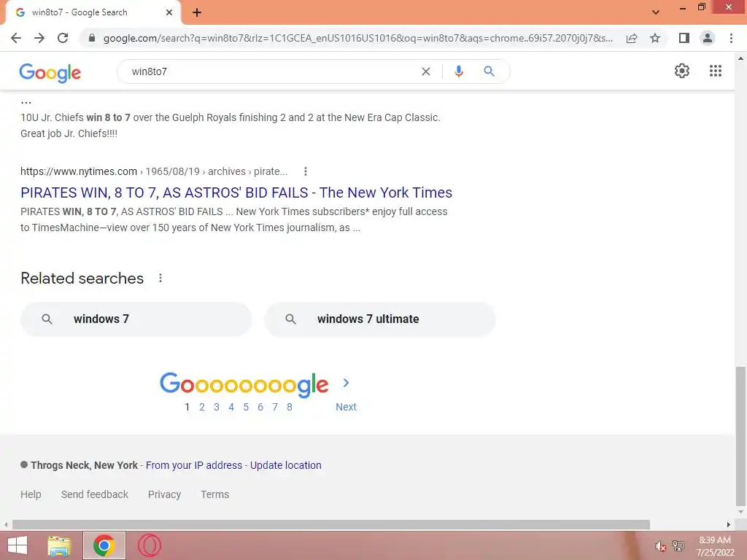Click the vertical scrollbar thumb
The width and height of the screenshot is (747, 560).
tap(740, 436)
